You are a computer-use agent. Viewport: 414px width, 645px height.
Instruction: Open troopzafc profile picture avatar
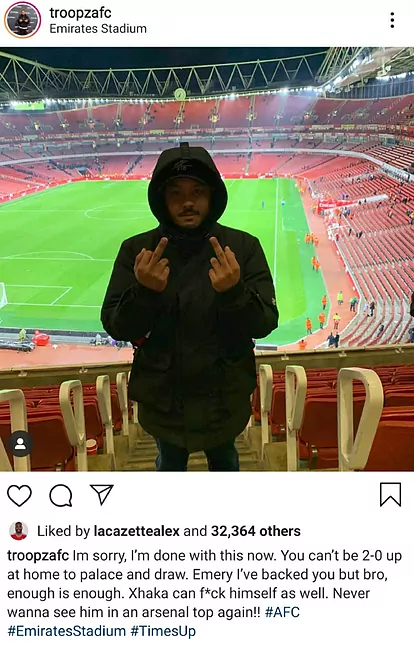pyautogui.click(x=22, y=20)
